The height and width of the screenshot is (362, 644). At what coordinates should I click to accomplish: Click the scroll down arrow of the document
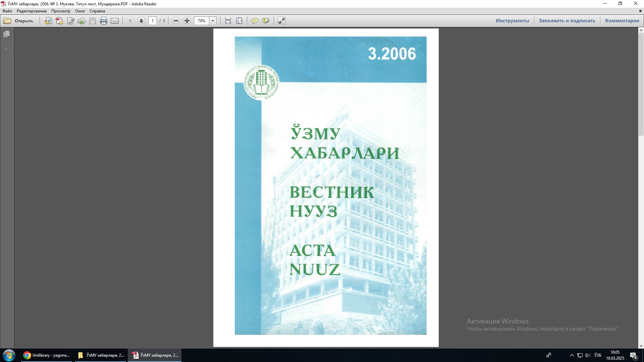(641, 346)
